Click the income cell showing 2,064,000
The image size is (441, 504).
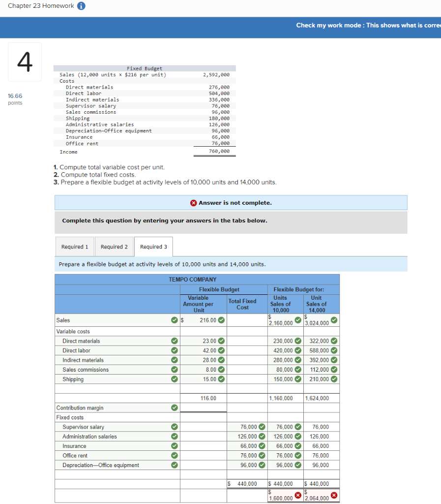pyautogui.click(x=321, y=496)
